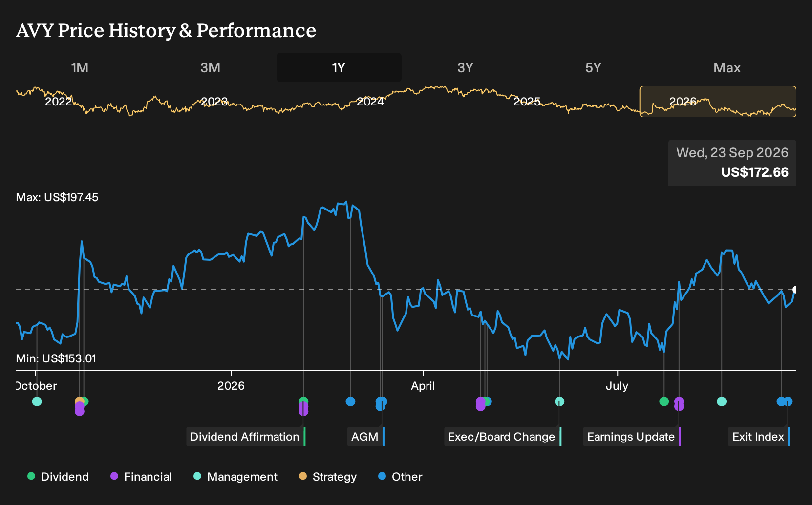Image resolution: width=812 pixels, height=505 pixels.
Task: Open the Earnings Update event label
Action: coord(632,437)
